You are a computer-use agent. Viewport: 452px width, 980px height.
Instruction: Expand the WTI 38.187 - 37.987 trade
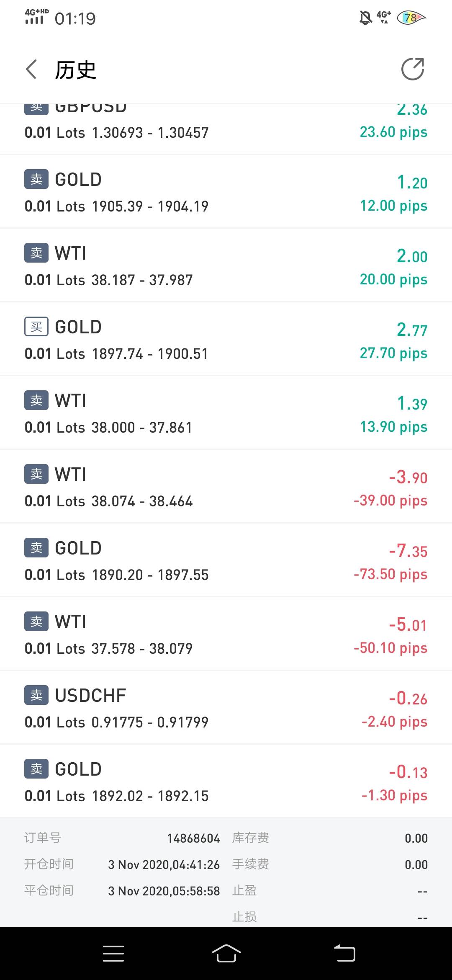click(x=226, y=266)
